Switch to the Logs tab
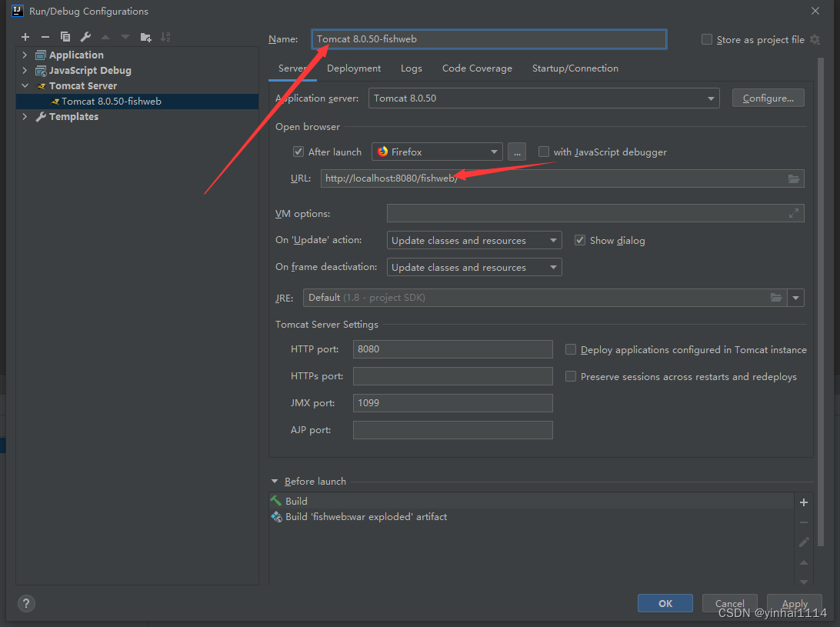The width and height of the screenshot is (840, 627). [412, 68]
